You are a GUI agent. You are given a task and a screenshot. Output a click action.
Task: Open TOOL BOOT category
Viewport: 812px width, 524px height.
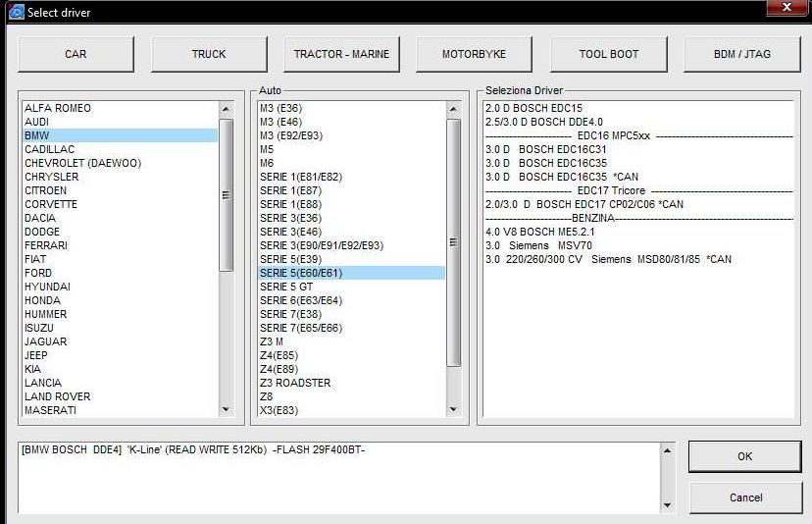pyautogui.click(x=608, y=54)
